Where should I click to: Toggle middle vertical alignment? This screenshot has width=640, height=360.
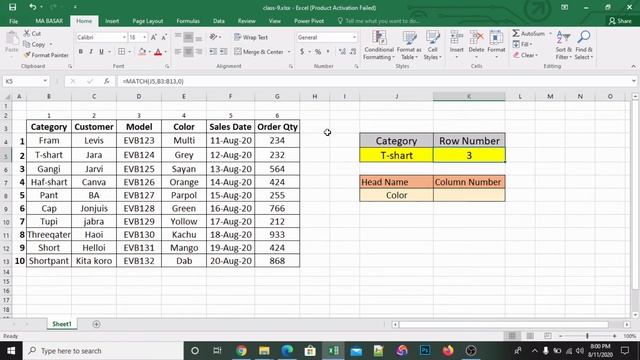coord(188,37)
